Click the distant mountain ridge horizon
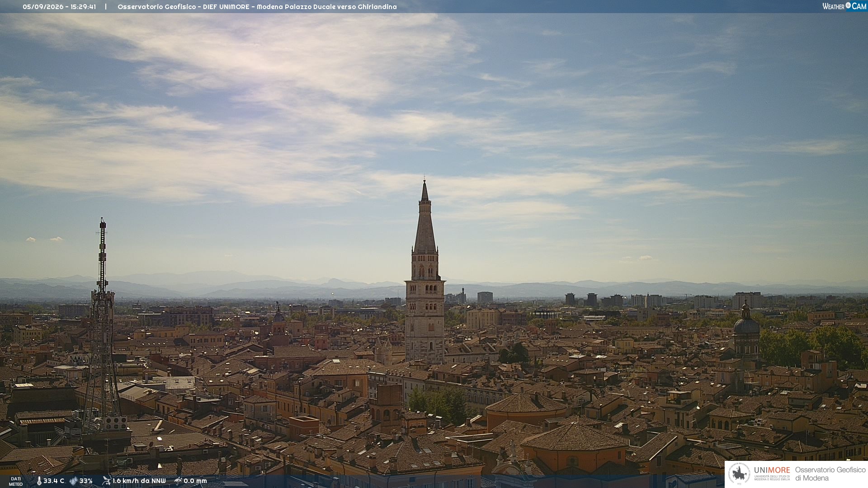The height and width of the screenshot is (488, 868). click(x=434, y=287)
